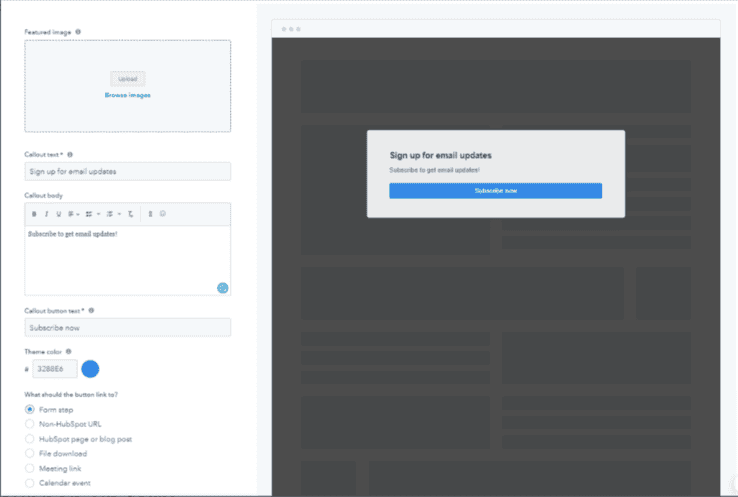Open the text alignment dropdown in toolbar

[x=74, y=214]
